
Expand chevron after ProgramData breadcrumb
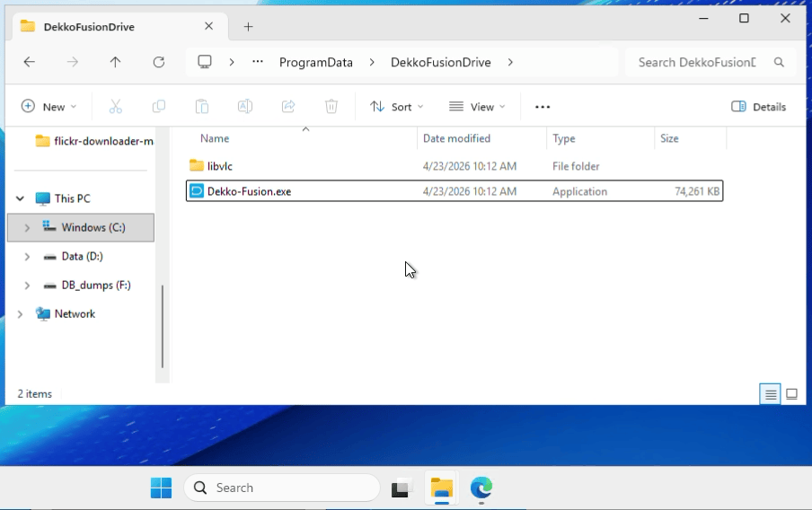[x=372, y=62]
